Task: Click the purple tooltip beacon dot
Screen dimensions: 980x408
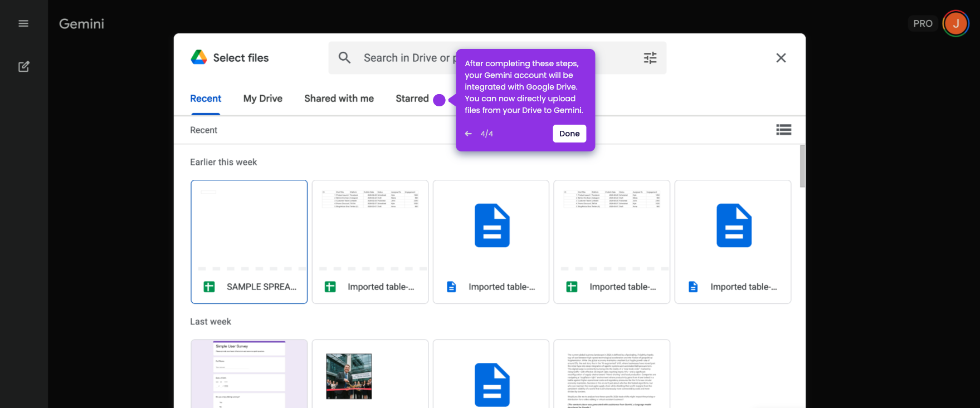Action: (439, 100)
